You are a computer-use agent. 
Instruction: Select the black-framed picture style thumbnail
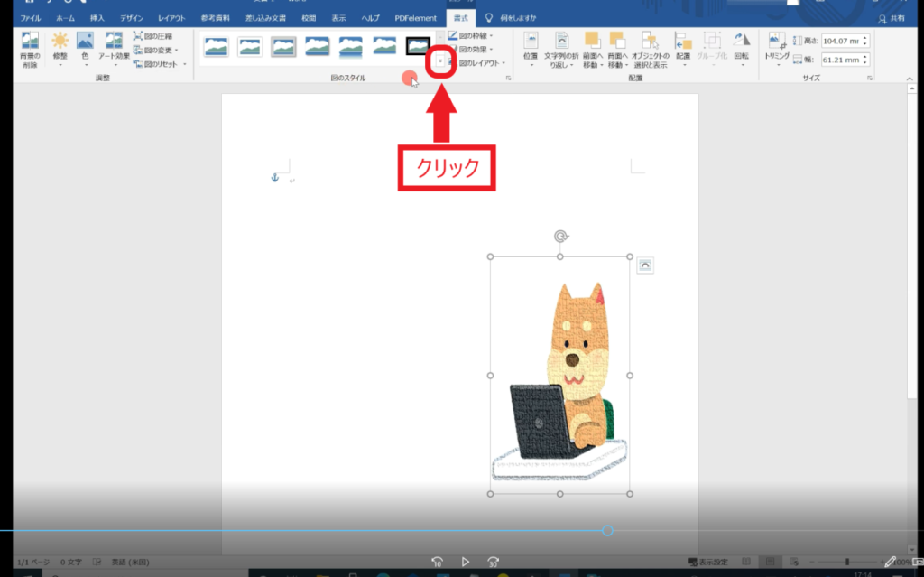coord(418,47)
